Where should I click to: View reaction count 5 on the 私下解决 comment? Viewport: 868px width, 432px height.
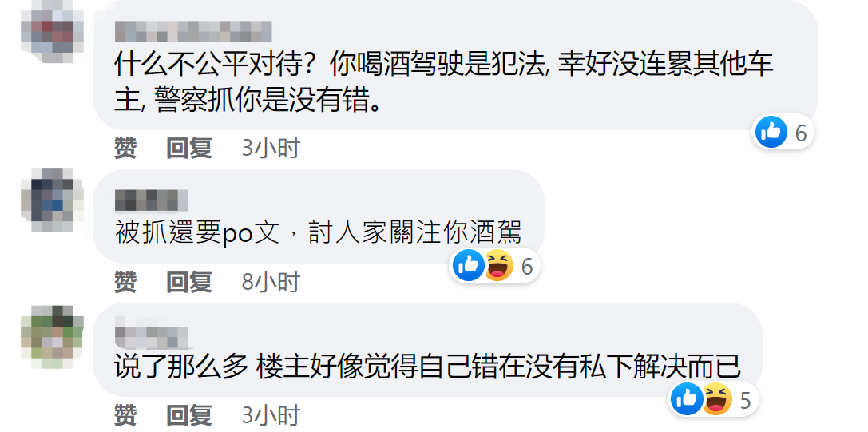[745, 400]
